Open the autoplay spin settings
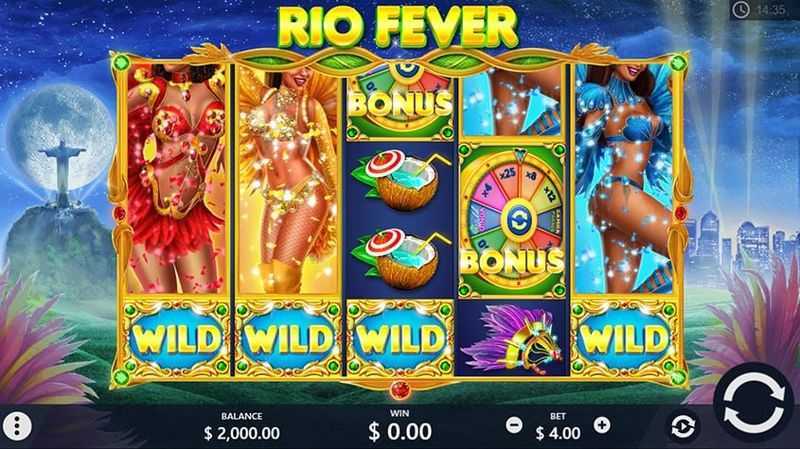Screen dimensions: 800x449 tap(683, 426)
